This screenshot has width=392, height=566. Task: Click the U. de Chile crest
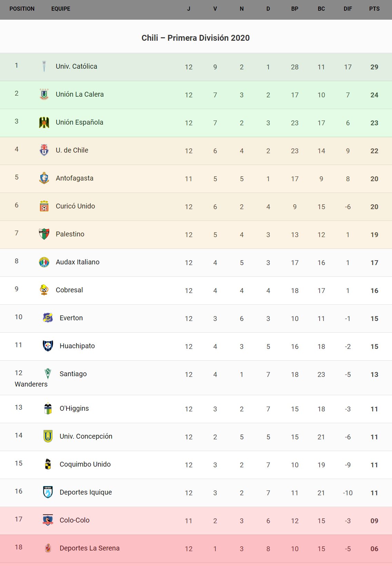click(x=44, y=150)
